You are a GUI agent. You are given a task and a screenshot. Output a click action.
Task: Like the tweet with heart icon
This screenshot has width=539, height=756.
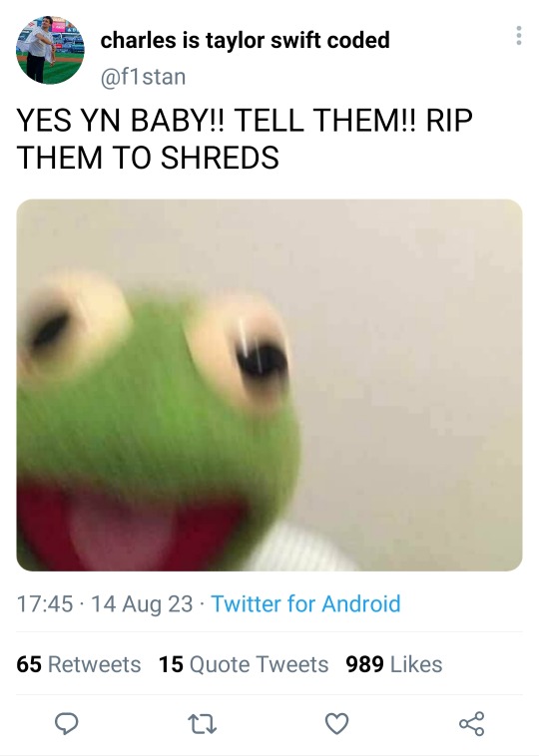click(336, 724)
